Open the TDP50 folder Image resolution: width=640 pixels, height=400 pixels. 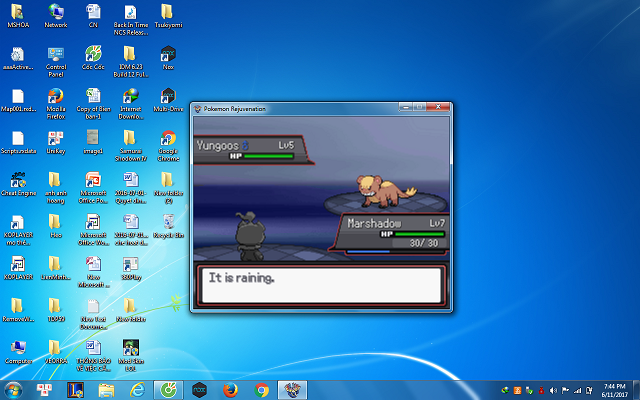(56, 311)
